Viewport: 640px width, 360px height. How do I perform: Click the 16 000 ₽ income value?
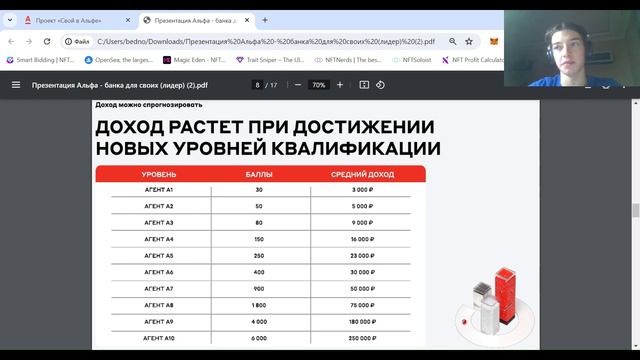[362, 239]
